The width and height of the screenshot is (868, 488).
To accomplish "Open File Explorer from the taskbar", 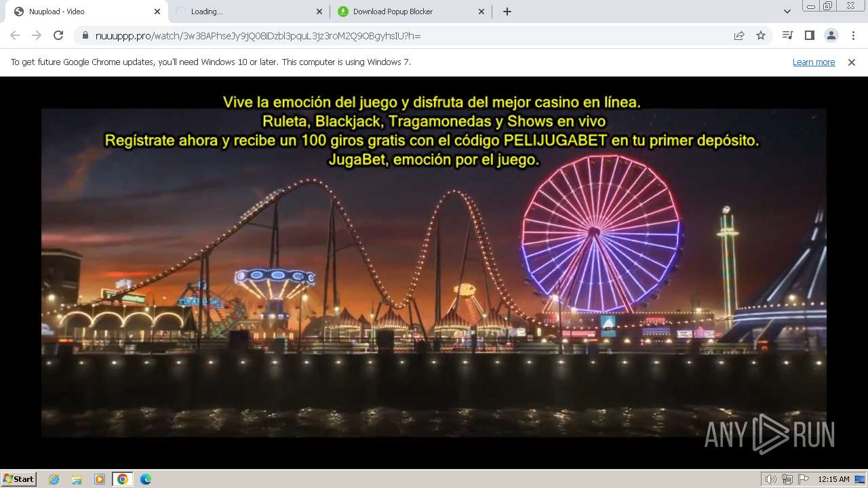I will pyautogui.click(x=77, y=479).
